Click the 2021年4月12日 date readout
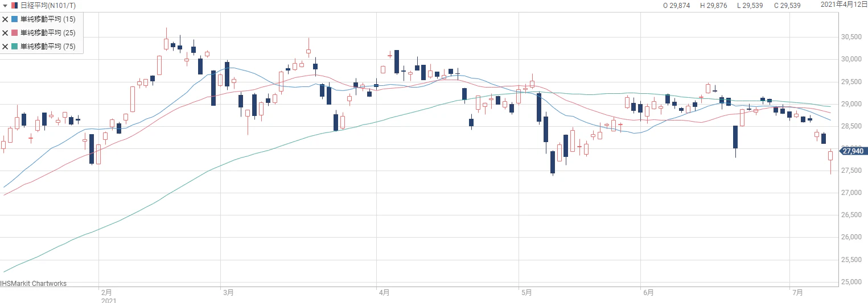868x303 pixels. coord(844,5)
